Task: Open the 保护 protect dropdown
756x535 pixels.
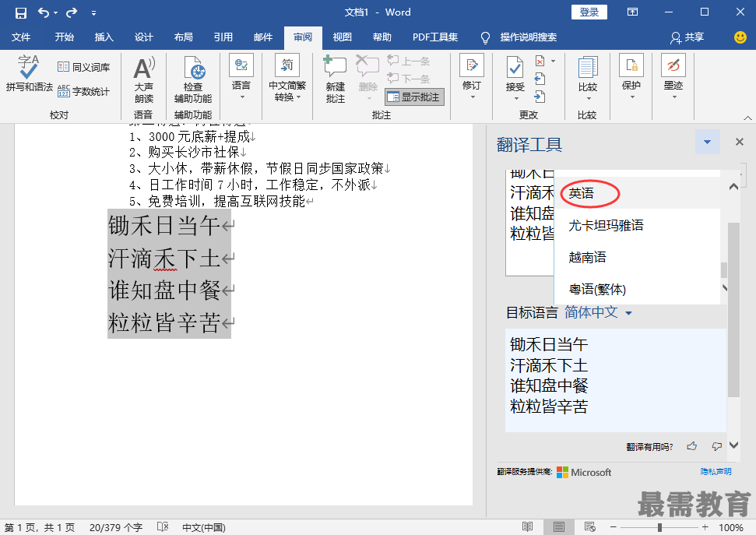Action: [x=631, y=77]
